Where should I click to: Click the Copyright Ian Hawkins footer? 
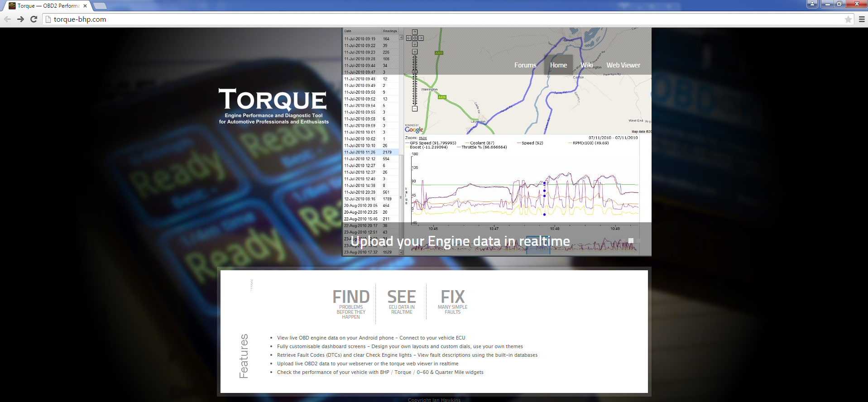[x=434, y=400]
